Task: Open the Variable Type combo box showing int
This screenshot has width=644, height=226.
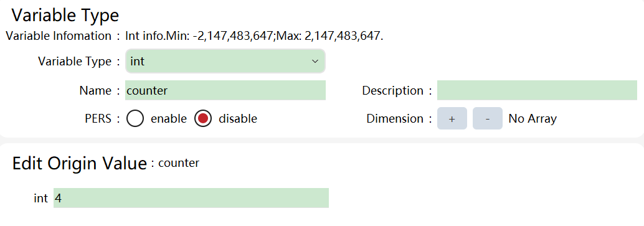Action: [225, 61]
